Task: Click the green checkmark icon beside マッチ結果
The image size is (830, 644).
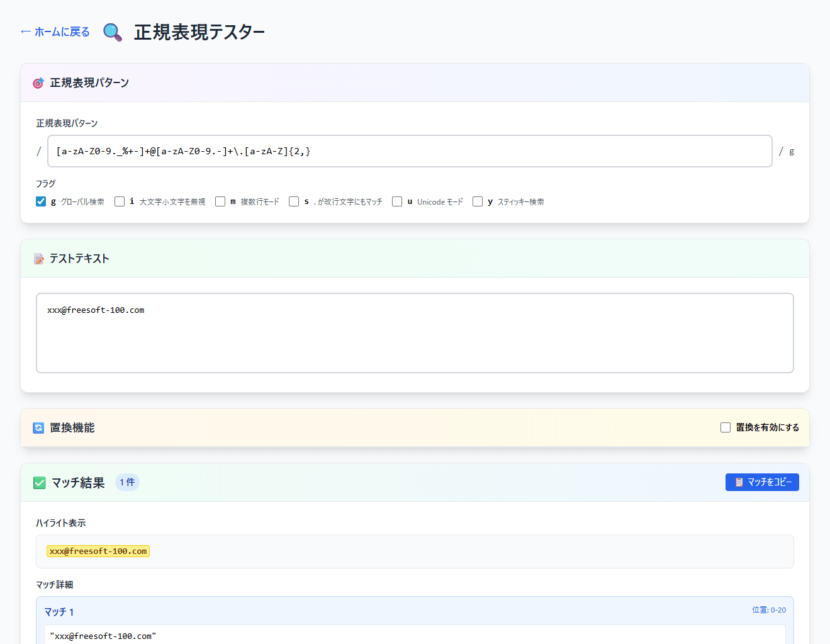Action: click(x=40, y=483)
